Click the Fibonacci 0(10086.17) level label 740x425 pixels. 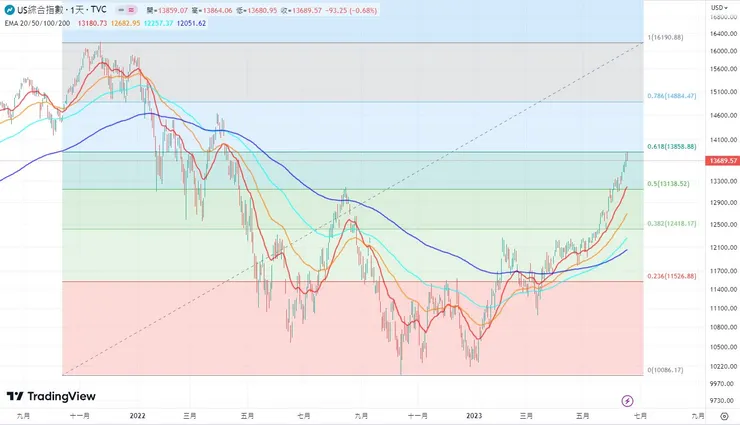click(x=665, y=370)
